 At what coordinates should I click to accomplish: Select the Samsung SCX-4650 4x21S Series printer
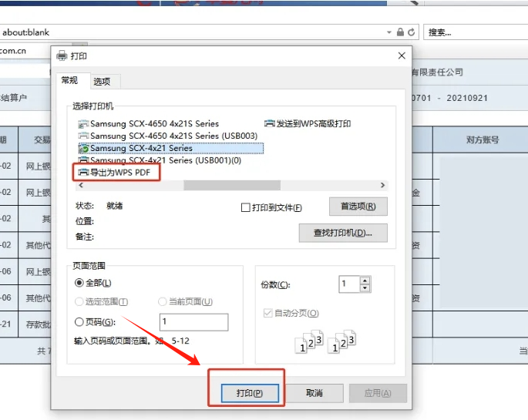[154, 123]
